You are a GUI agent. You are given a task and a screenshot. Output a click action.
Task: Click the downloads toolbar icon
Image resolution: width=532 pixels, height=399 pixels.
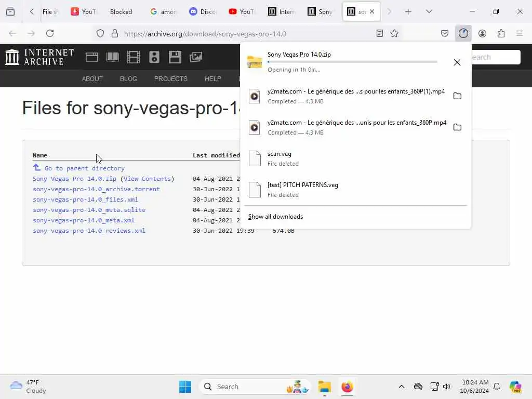(x=463, y=33)
